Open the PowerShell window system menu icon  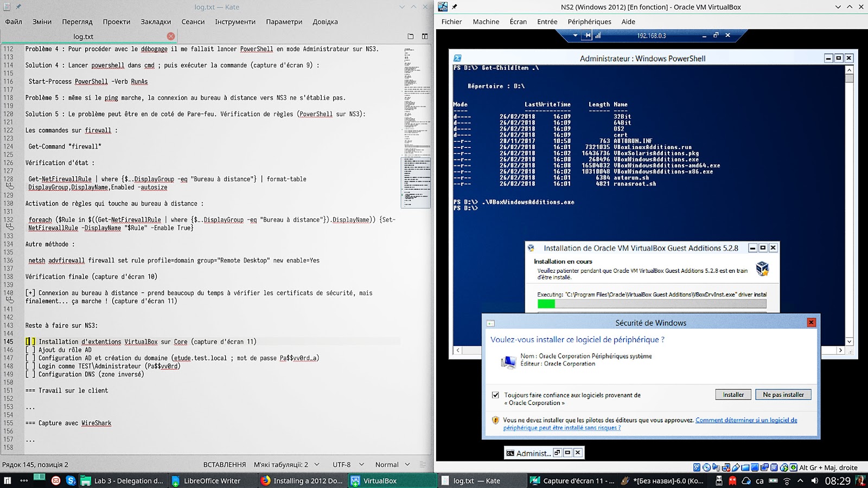click(x=457, y=59)
